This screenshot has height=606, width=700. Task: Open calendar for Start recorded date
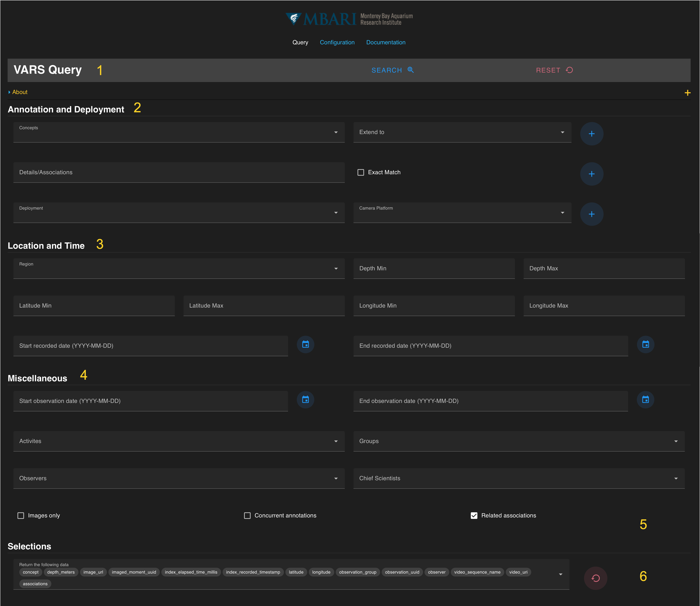pyautogui.click(x=305, y=345)
